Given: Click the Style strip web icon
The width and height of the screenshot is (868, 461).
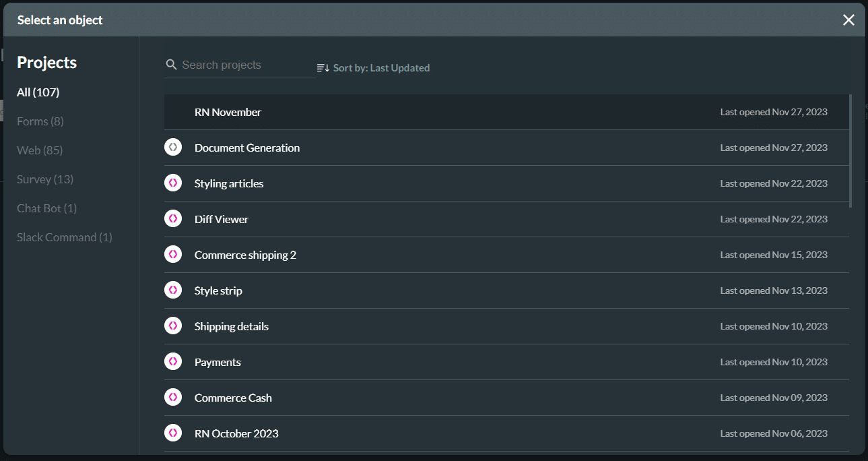Looking at the screenshot, I should click(x=173, y=290).
